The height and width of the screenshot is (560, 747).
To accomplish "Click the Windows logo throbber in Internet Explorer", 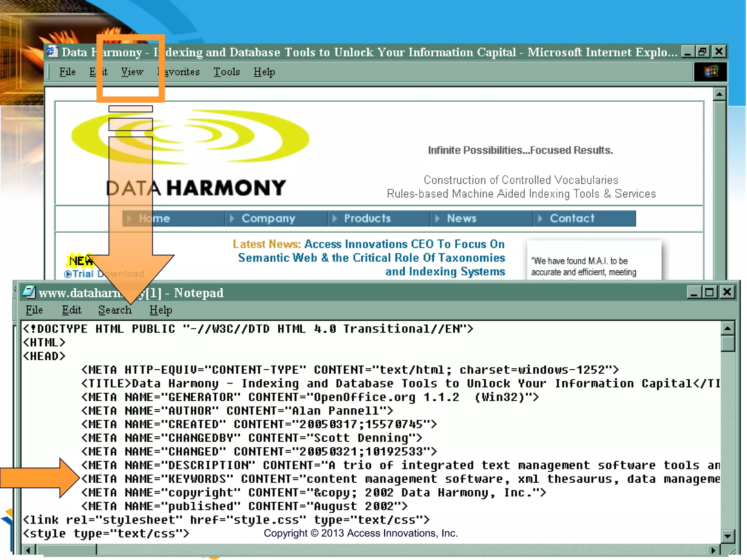I will 710,72.
